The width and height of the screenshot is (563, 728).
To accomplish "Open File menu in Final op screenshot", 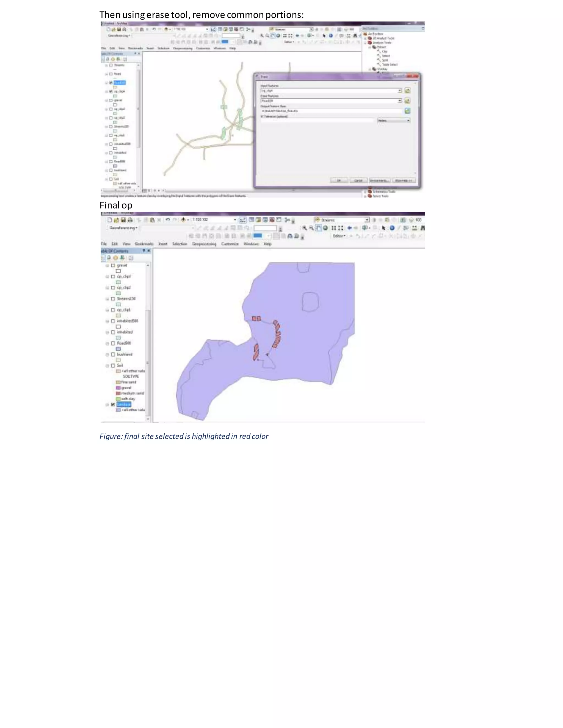I will 104,244.
